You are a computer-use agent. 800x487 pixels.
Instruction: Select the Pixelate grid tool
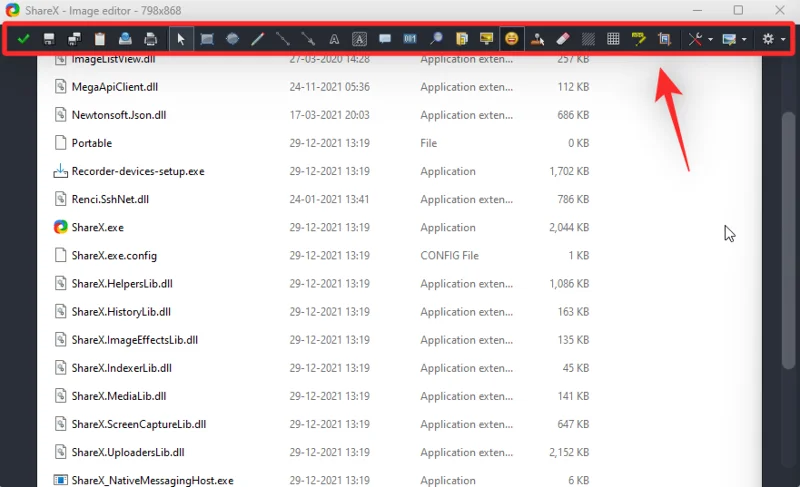click(613, 39)
